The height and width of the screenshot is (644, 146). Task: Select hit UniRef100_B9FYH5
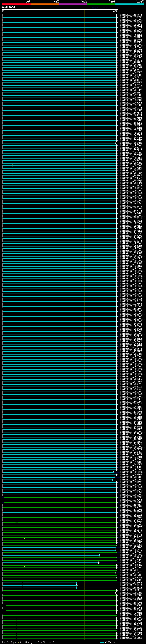[131, 120]
